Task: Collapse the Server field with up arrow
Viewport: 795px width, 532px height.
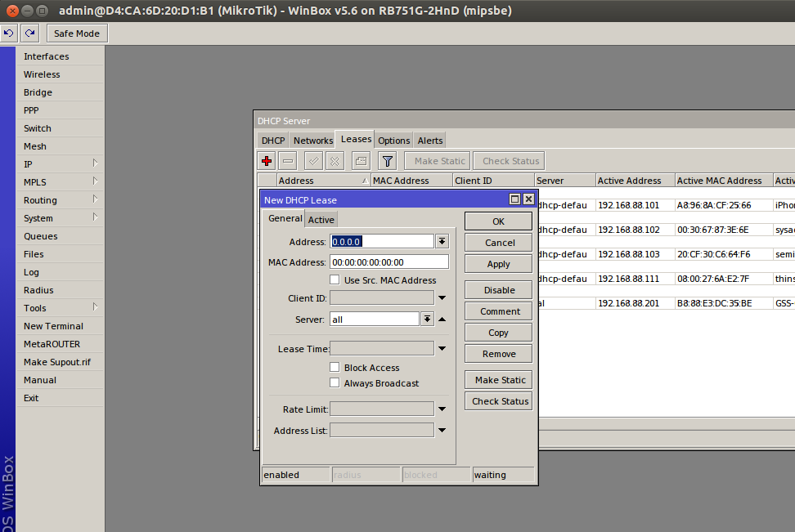Action: click(442, 320)
